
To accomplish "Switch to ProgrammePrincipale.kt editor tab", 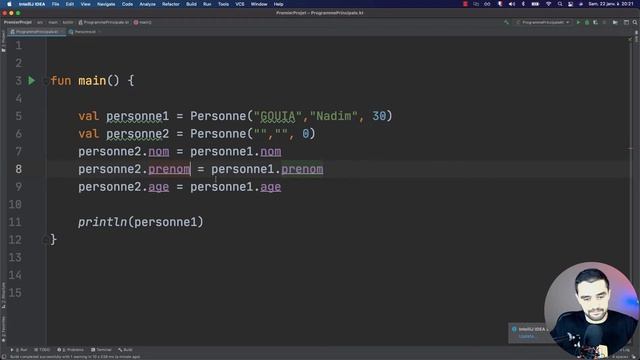I will pos(36,31).
